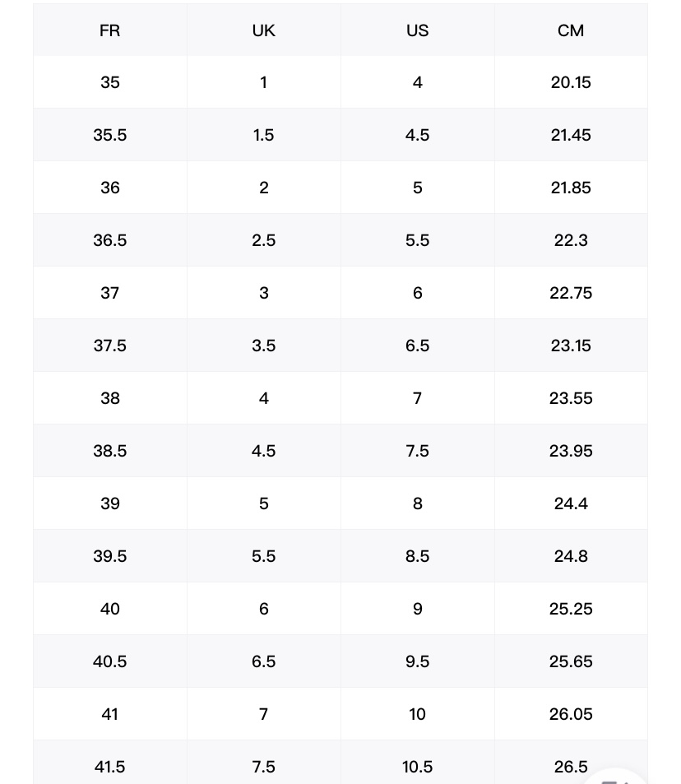Select the 23.55 CM measurement
Image resolution: width=681 pixels, height=784 pixels.
tap(571, 398)
